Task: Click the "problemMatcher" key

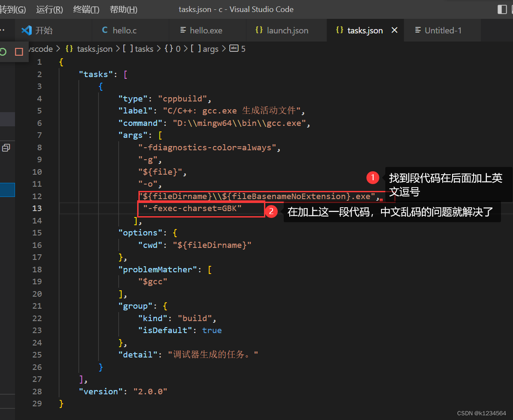Action: point(158,270)
